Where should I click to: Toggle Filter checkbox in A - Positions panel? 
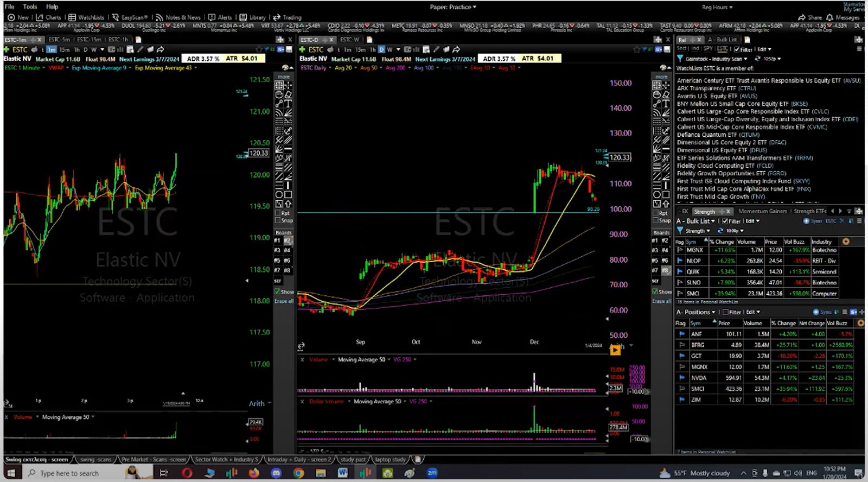(x=726, y=312)
